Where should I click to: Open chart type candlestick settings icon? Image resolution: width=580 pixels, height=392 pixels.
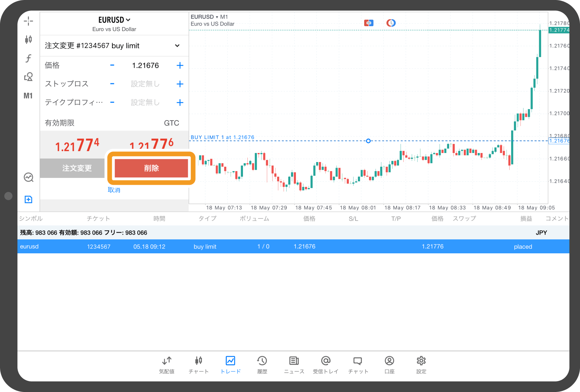coord(28,39)
